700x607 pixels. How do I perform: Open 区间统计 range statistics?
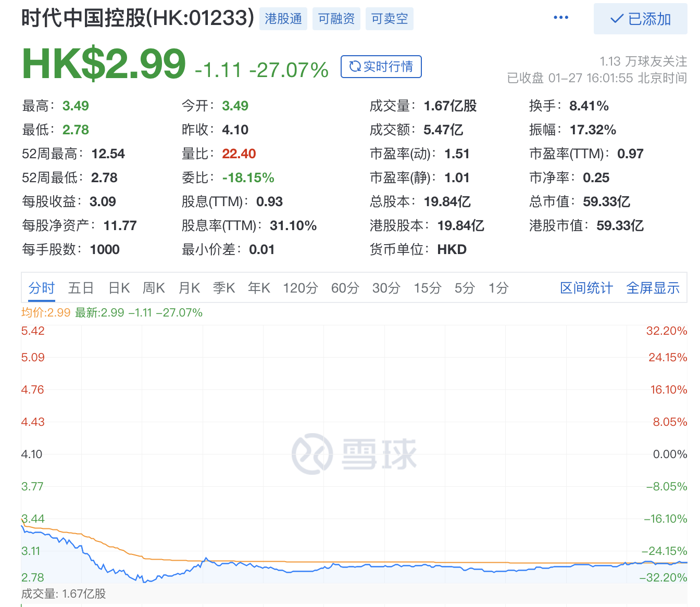[586, 288]
